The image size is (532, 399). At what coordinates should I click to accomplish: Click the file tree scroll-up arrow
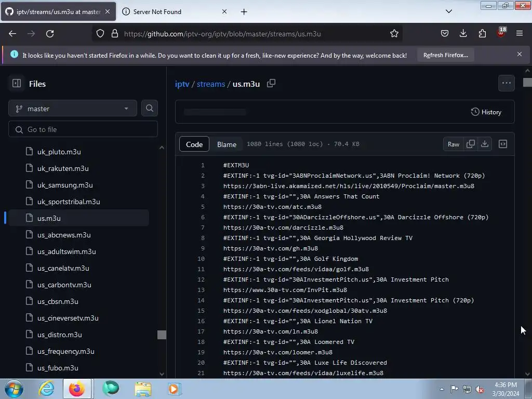coord(162,147)
